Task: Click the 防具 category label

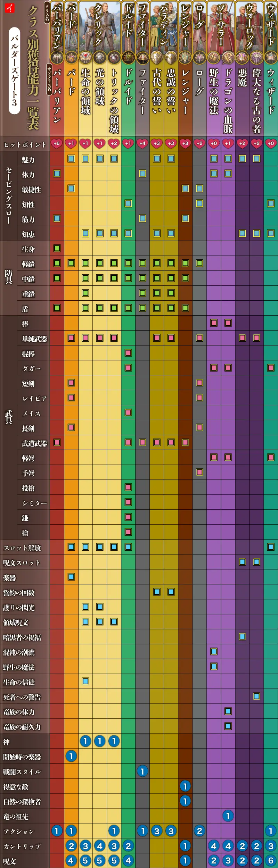Action: (x=8, y=277)
